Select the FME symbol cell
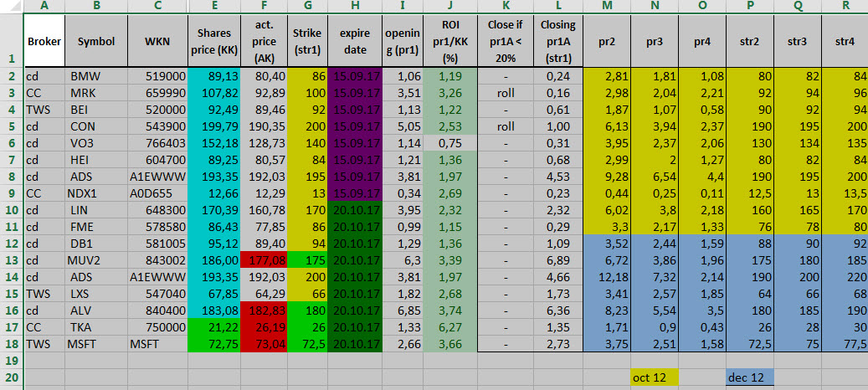 96,226
